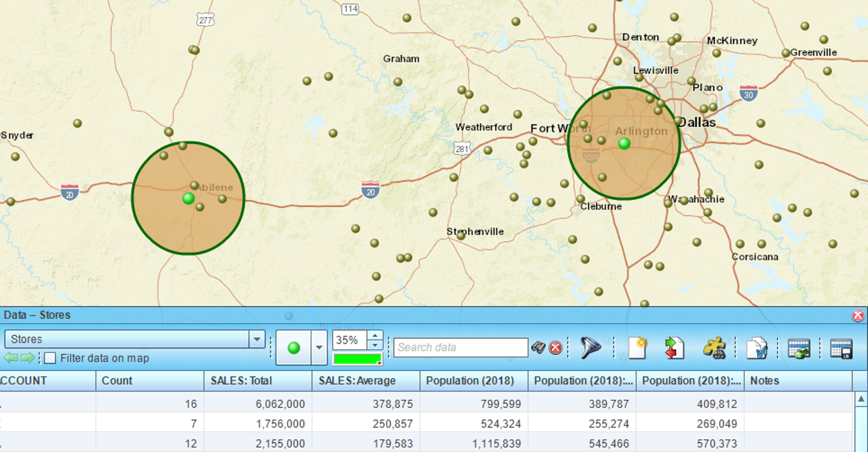Expand the Stores dataset dropdown
Screen dimensions: 868x452
tap(257, 339)
